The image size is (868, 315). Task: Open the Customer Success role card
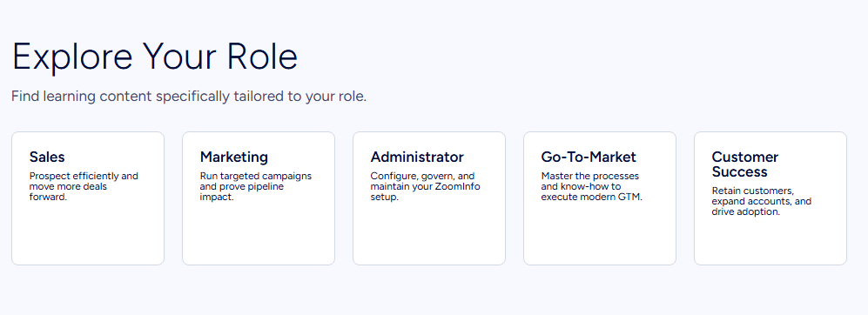[770, 198]
